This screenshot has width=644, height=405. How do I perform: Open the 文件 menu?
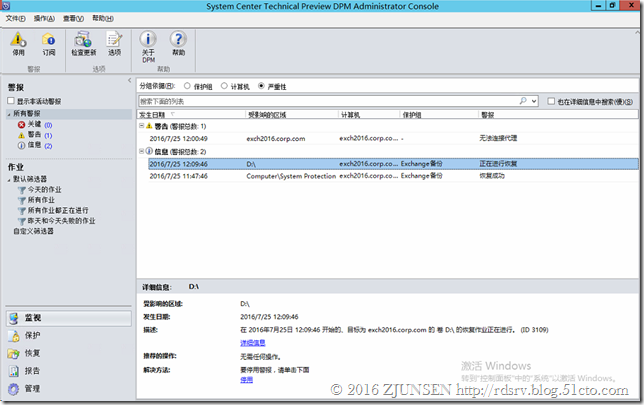pos(15,18)
